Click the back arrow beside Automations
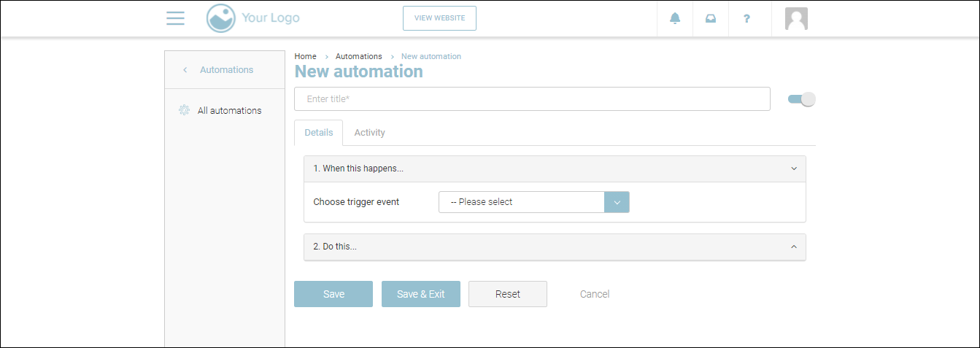Viewport: 980px width, 348px height. pyautogui.click(x=185, y=70)
